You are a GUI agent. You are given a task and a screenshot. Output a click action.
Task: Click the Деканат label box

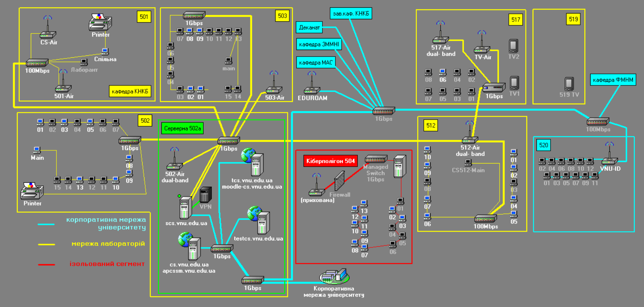click(309, 27)
